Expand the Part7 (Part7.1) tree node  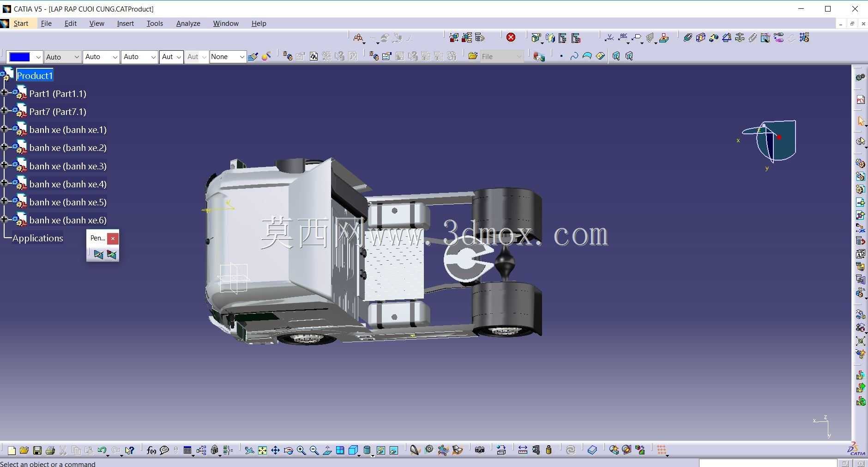pos(4,111)
